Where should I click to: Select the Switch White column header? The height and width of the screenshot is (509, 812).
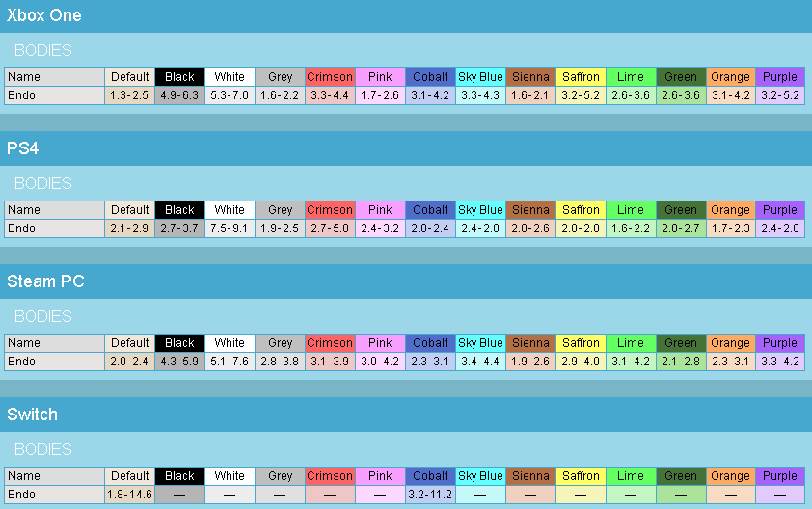tap(230, 476)
